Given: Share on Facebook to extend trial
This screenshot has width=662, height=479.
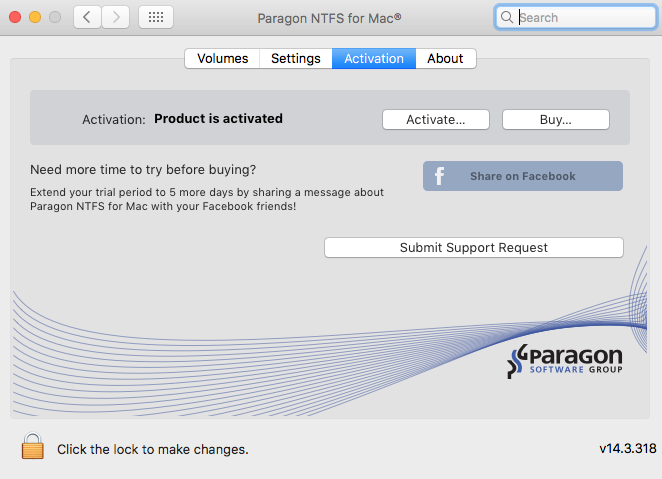Looking at the screenshot, I should coord(523,176).
